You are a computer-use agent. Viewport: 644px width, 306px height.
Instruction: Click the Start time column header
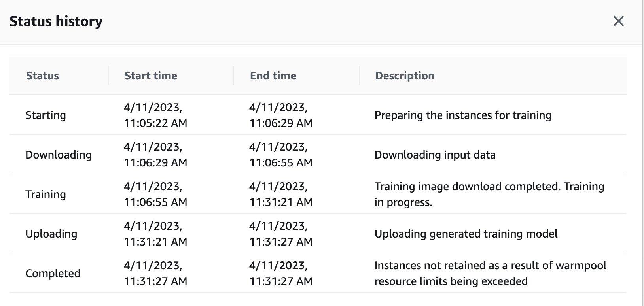click(151, 76)
